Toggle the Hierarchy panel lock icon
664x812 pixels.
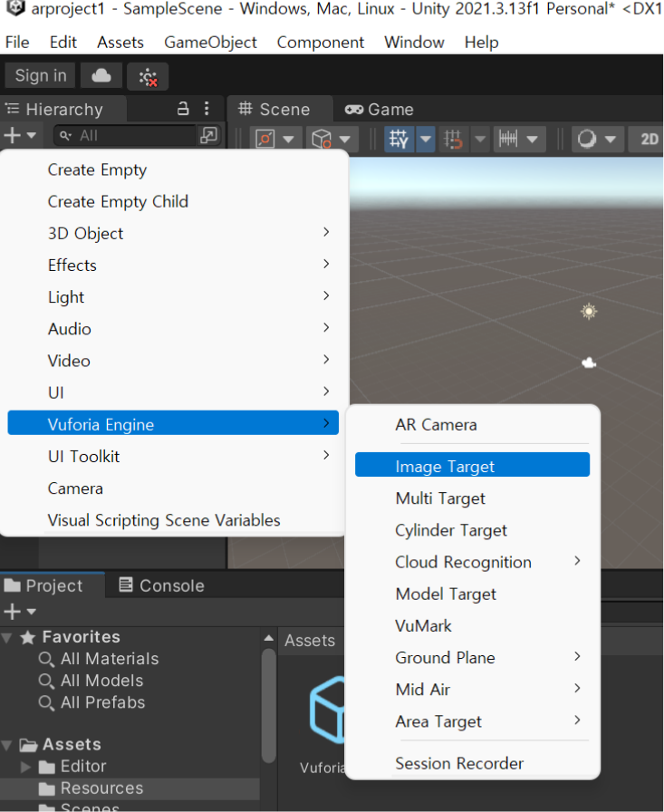(x=183, y=108)
